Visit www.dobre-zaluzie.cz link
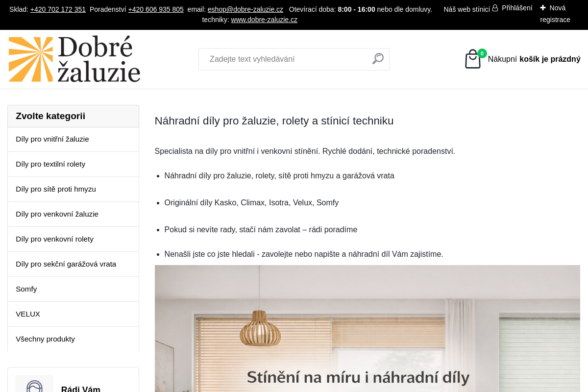The width and height of the screenshot is (588, 392). tap(264, 20)
